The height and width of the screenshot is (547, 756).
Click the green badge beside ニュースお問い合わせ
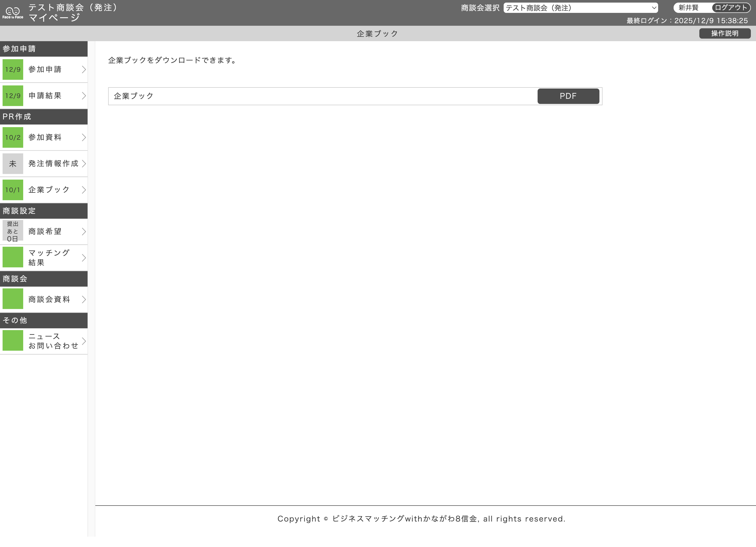13,340
